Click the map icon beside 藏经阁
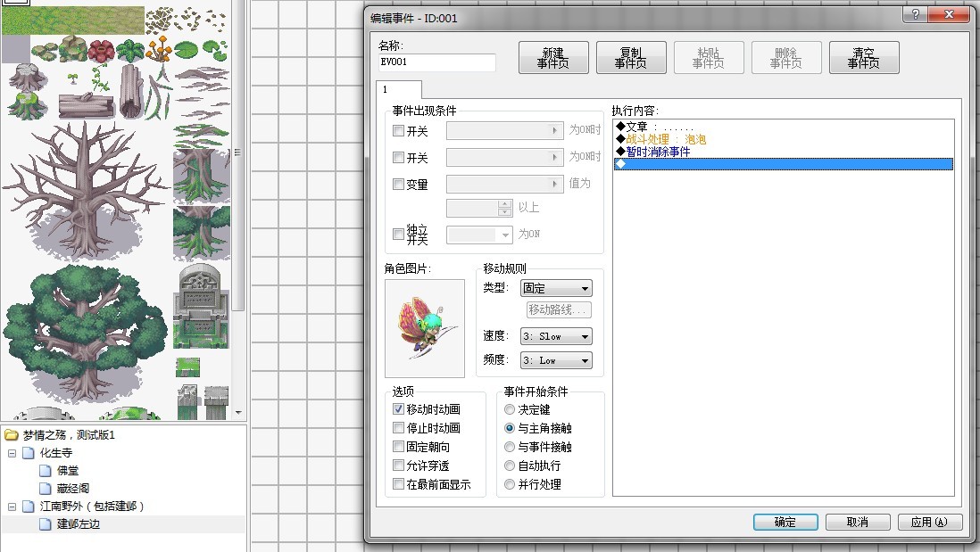 tap(46, 488)
